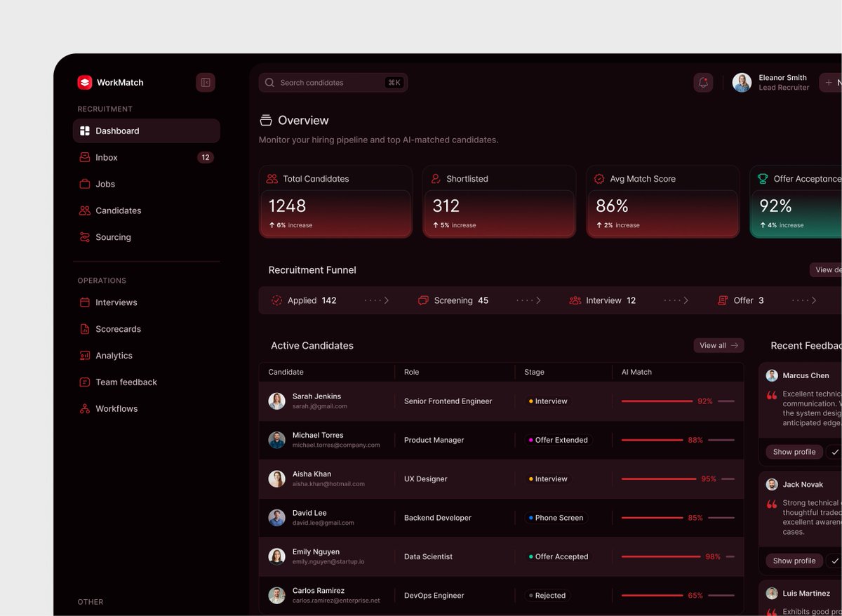Image resolution: width=842 pixels, height=616 pixels.
Task: Click the arrow after Offer 3
Action: [804, 300]
